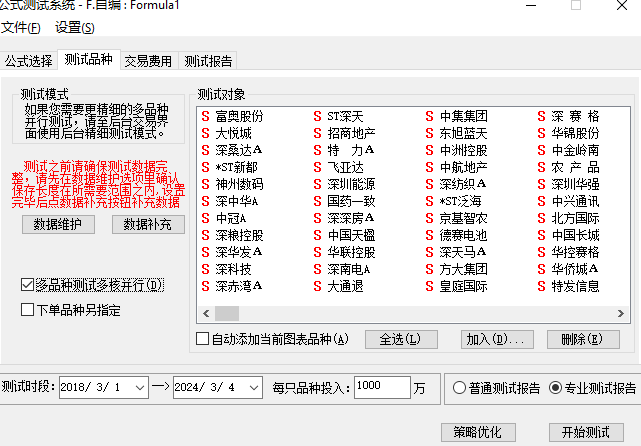Select the 深科技 stock name
This screenshot has width=641, height=446.
point(233,269)
